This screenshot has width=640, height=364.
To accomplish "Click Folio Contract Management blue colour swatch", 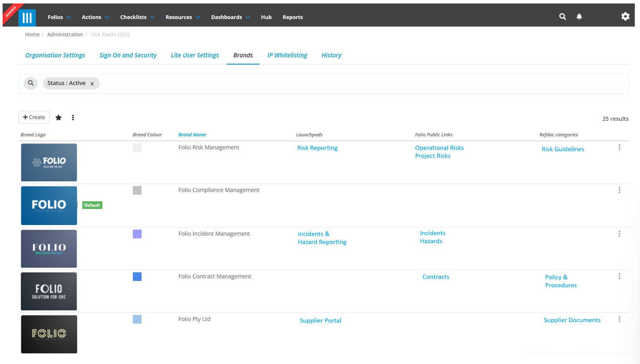I will [x=137, y=277].
